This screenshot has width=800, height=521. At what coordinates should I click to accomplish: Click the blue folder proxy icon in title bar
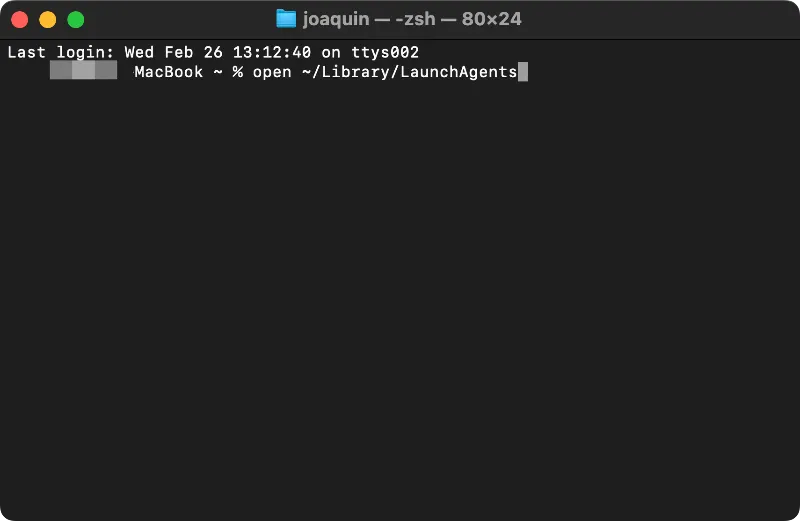click(286, 19)
